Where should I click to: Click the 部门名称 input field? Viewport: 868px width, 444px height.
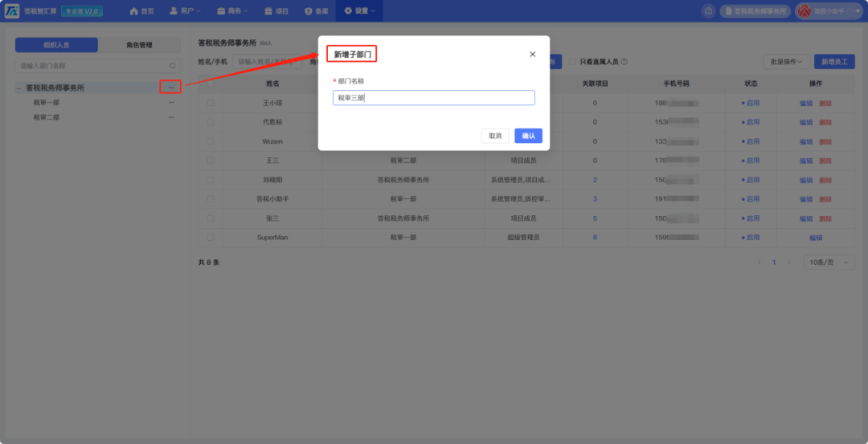(x=433, y=98)
